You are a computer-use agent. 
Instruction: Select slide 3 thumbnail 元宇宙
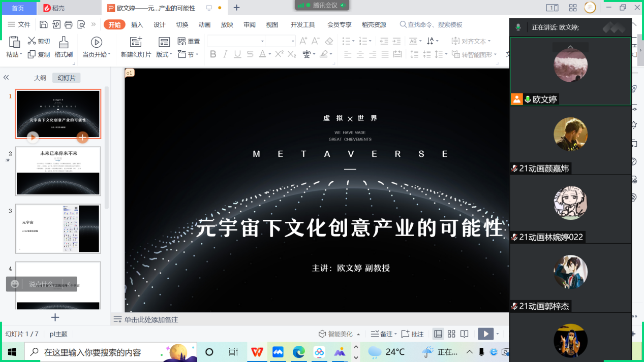point(58,228)
